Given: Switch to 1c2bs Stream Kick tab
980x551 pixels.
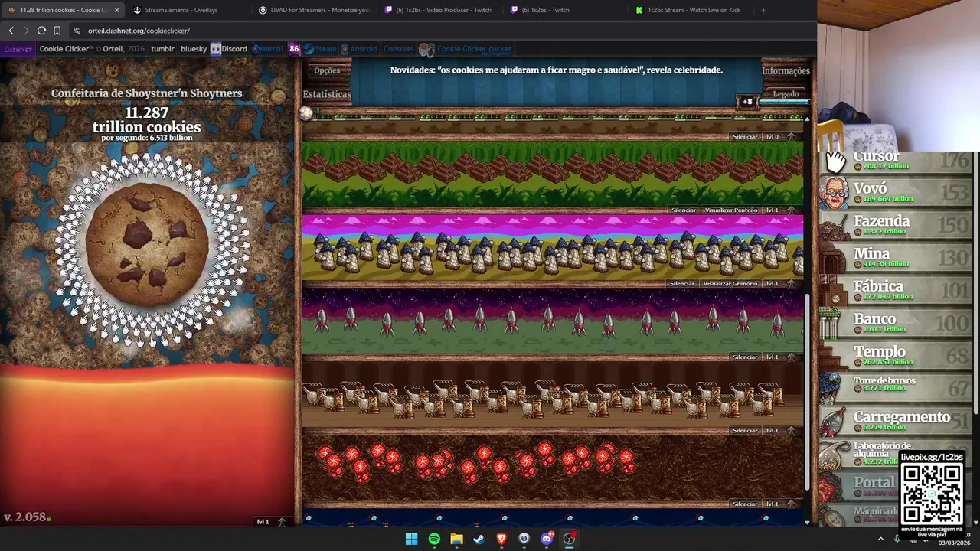Looking at the screenshot, I should click(x=691, y=10).
